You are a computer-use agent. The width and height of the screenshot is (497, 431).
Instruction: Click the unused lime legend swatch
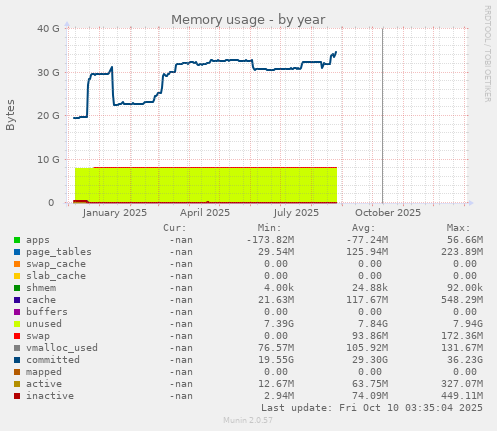coord(17,324)
